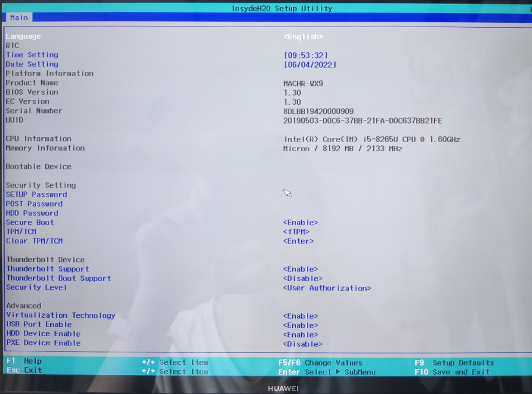This screenshot has width=532, height=394.
Task: Select the HDD Password entry
Action: point(32,213)
